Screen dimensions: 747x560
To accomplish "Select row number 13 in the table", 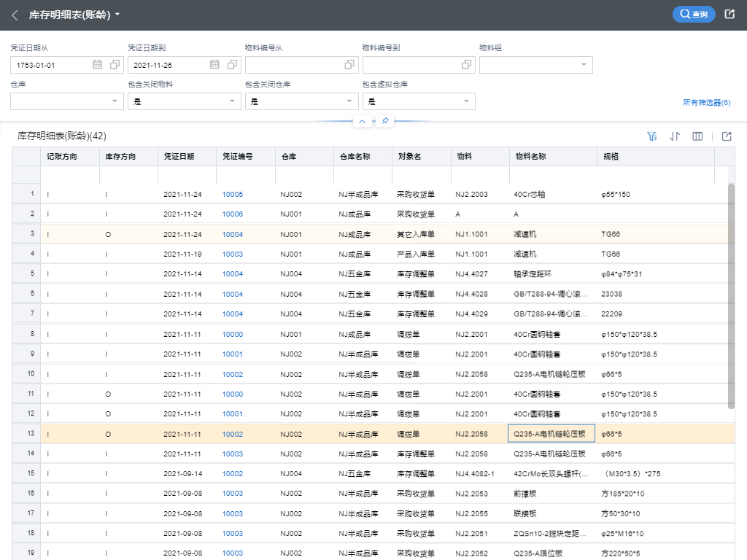I will (x=26, y=434).
